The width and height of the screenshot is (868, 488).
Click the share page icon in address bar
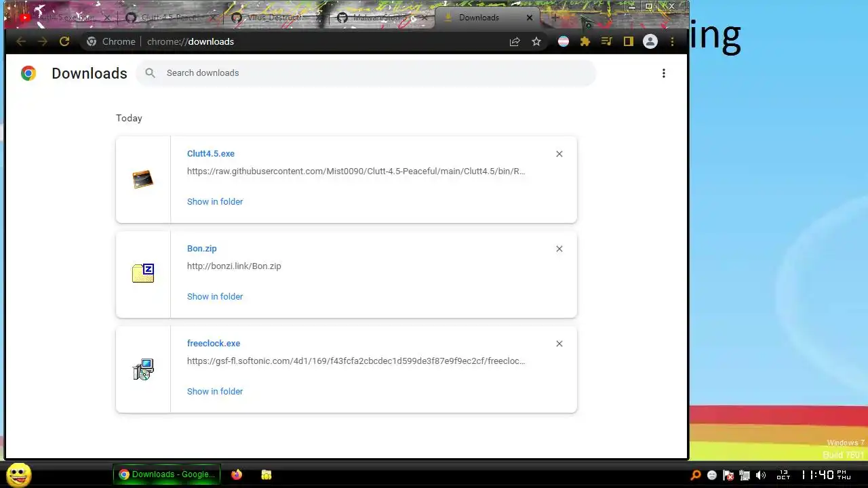tap(515, 41)
